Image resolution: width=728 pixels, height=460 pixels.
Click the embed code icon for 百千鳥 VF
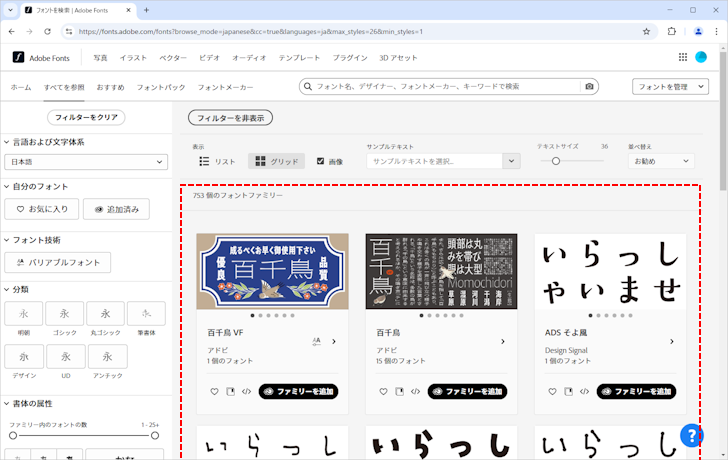(246, 391)
